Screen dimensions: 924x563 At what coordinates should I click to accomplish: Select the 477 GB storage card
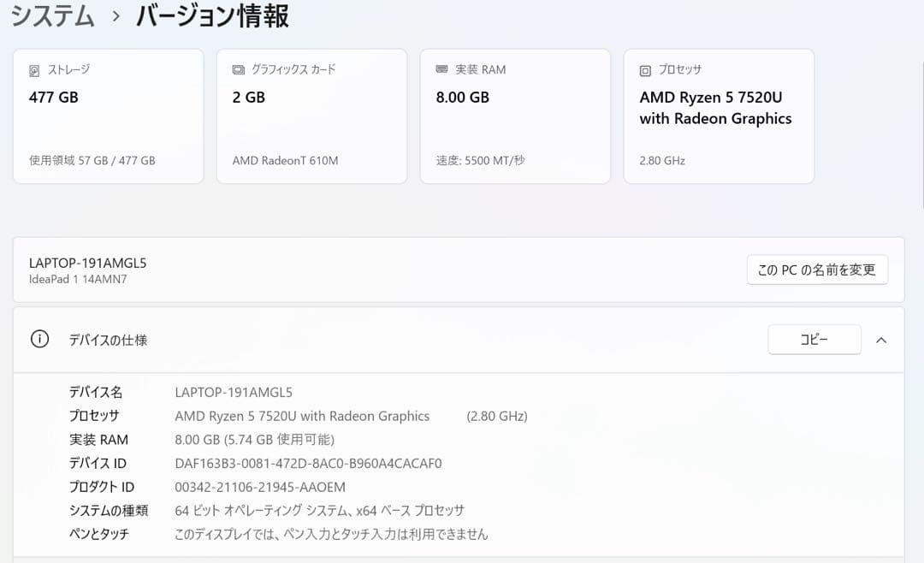[x=108, y=116]
